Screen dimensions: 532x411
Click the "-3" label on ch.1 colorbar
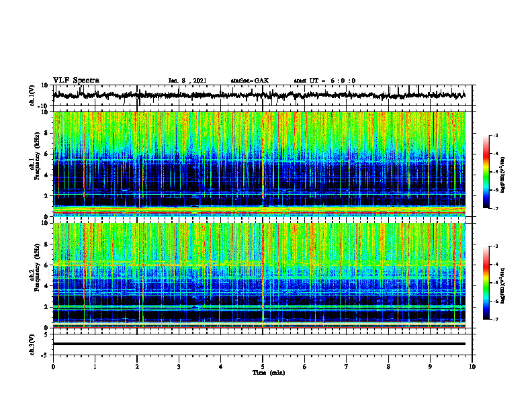pos(496,136)
